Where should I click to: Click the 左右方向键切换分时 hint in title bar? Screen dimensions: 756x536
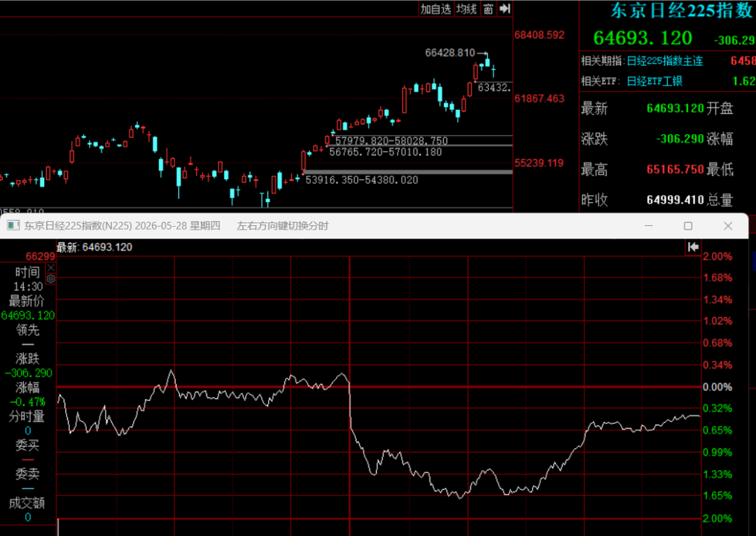[283, 225]
